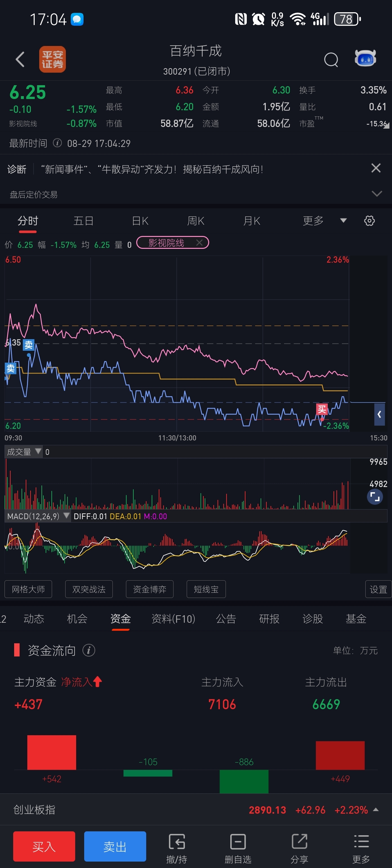
Task: Open chart settings gear icon
Action: [370, 221]
